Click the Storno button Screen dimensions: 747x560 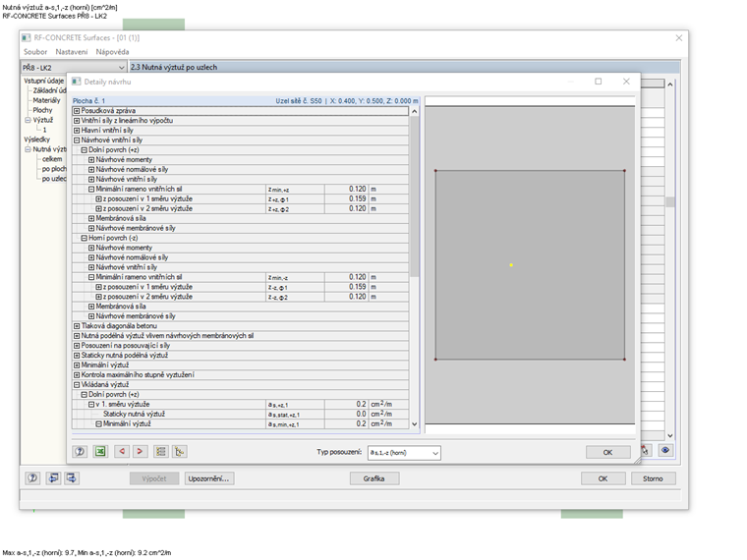pyautogui.click(x=654, y=478)
